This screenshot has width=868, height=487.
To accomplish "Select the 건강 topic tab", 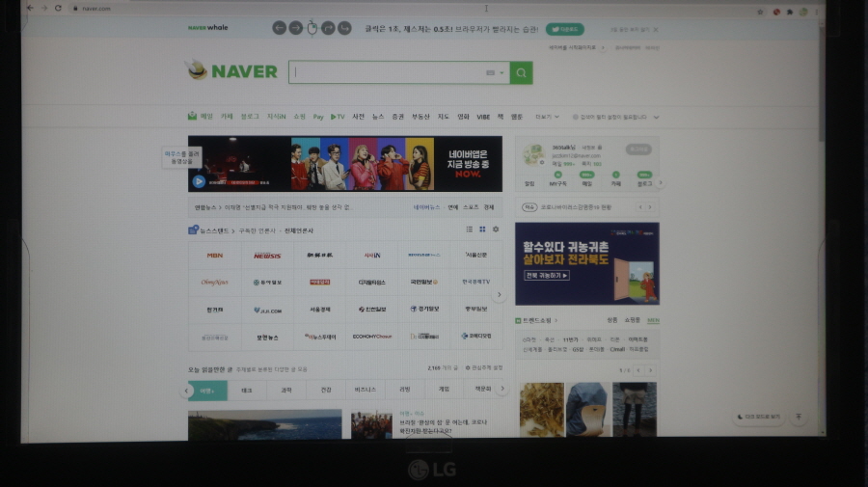I will click(x=326, y=391).
